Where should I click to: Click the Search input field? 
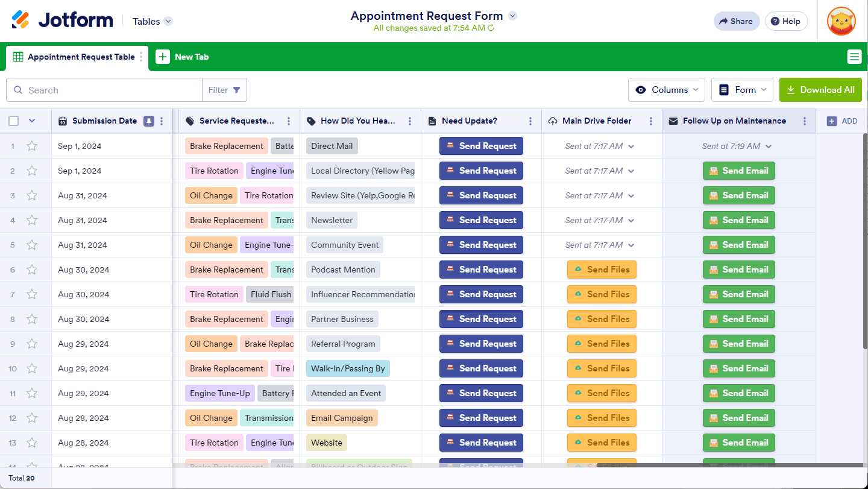(x=112, y=90)
